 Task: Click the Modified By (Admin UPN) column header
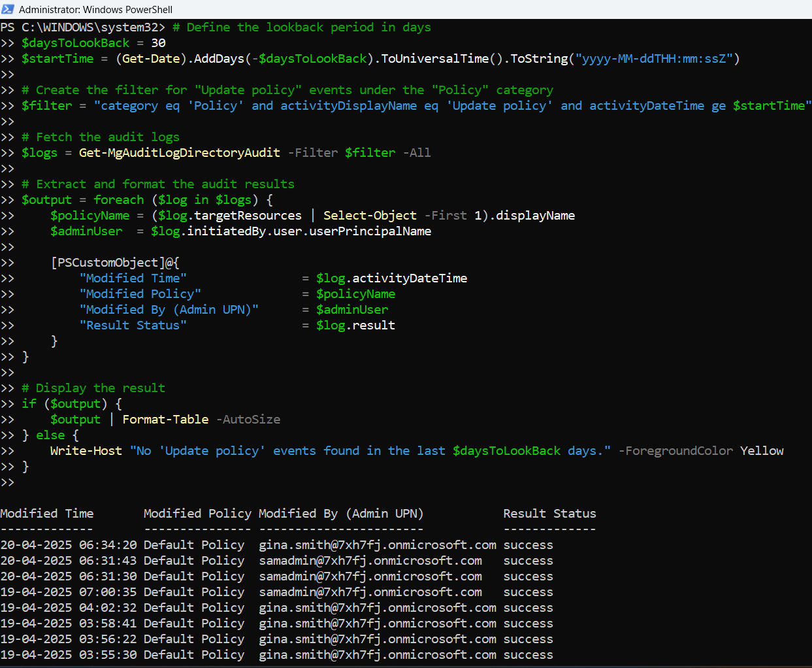tap(341, 514)
